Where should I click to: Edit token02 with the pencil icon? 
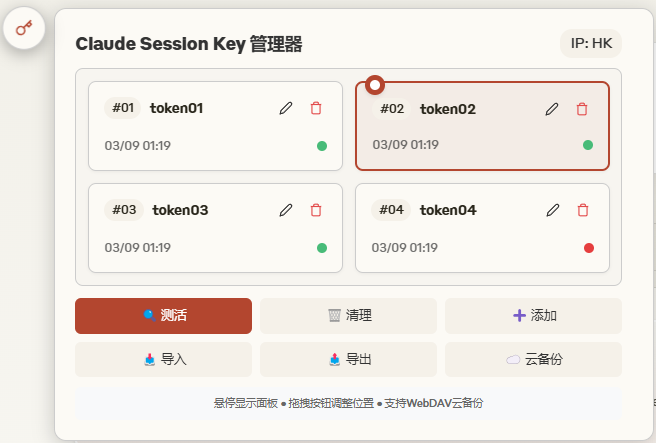(552, 109)
